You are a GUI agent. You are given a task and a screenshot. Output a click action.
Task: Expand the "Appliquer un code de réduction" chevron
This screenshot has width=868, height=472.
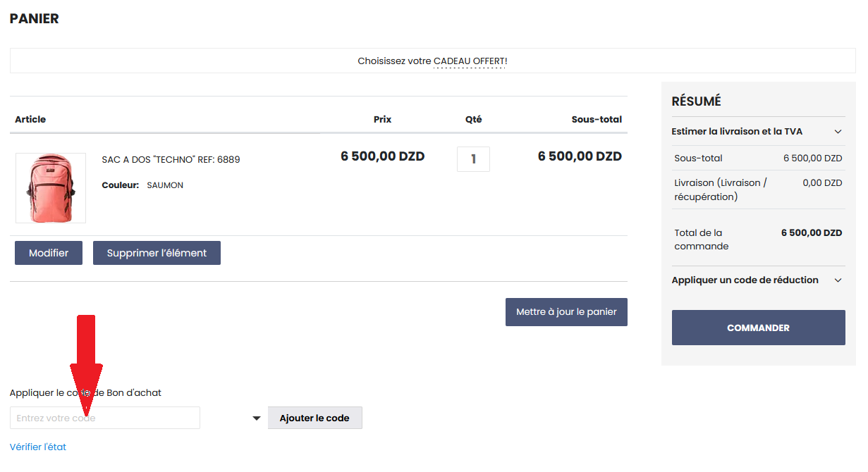838,280
